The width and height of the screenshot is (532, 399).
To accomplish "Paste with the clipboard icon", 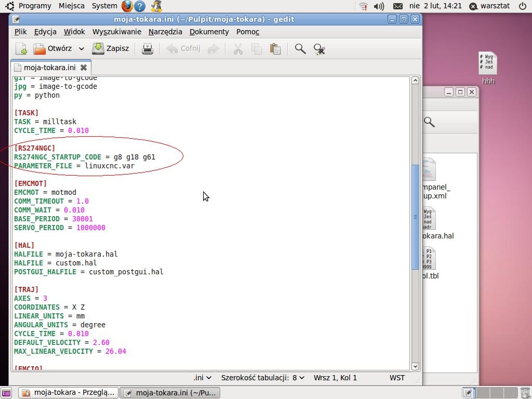I will point(275,49).
